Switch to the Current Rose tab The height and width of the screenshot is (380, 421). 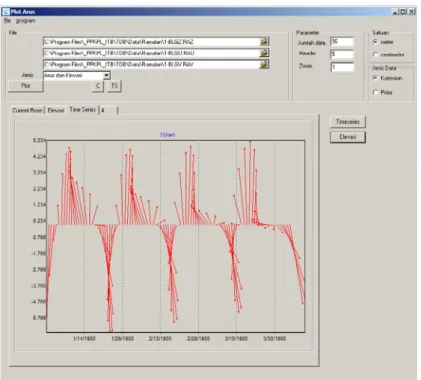coord(27,110)
